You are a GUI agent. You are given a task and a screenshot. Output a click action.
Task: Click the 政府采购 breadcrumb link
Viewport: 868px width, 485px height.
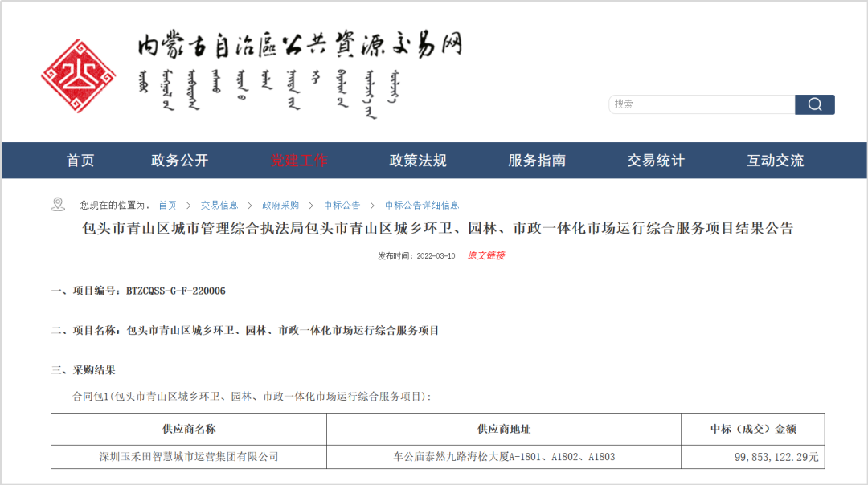click(280, 206)
